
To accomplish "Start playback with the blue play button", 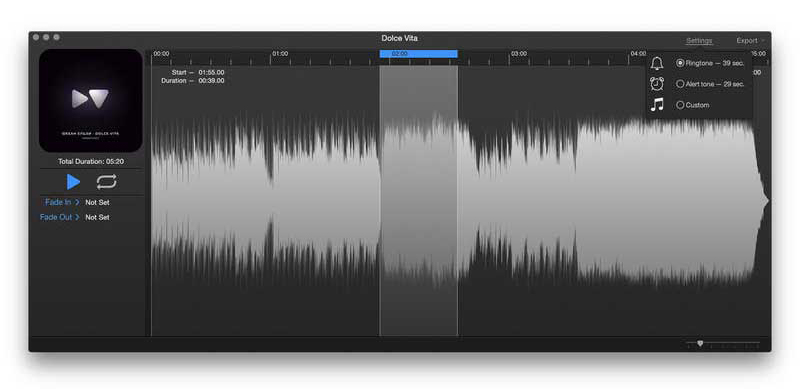I will [73, 182].
